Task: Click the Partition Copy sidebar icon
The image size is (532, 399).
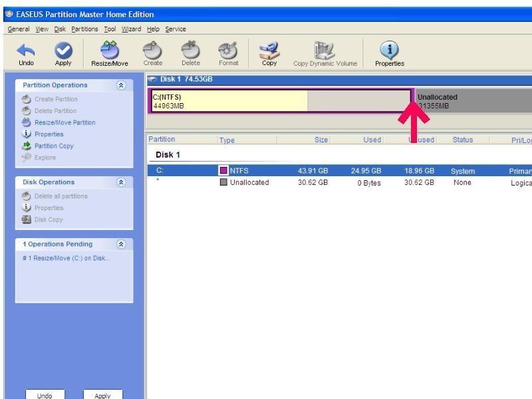Action: tap(26, 146)
